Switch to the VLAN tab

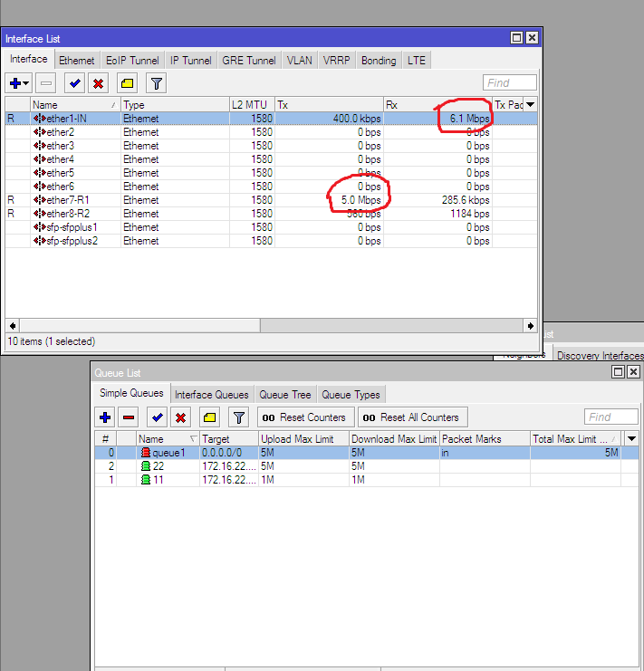pos(299,61)
